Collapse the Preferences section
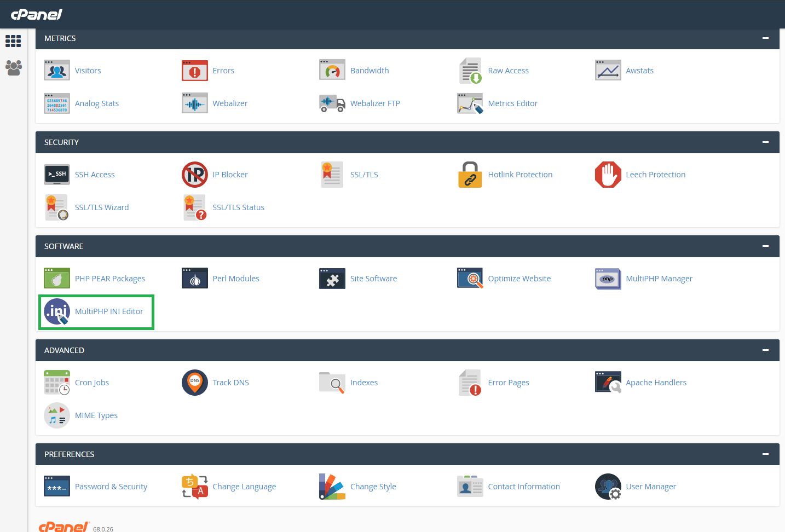This screenshot has height=532, width=785. [765, 454]
